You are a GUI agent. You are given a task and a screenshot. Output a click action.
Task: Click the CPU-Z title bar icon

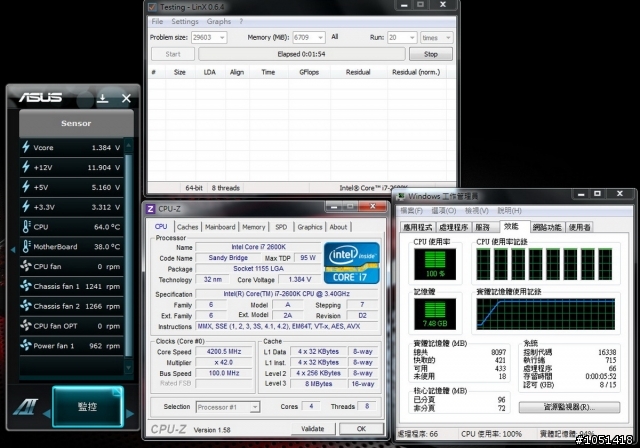[x=150, y=209]
